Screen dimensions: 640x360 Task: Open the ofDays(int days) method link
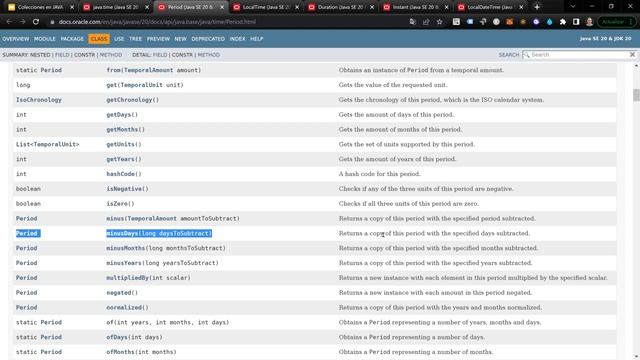click(134, 337)
